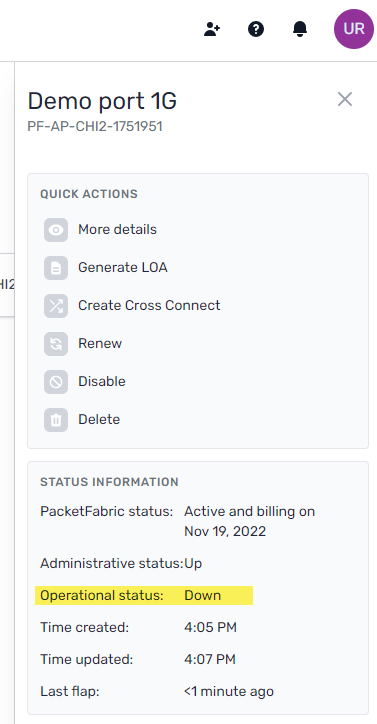
Task: Select the Delete quick action text
Action: coord(99,419)
